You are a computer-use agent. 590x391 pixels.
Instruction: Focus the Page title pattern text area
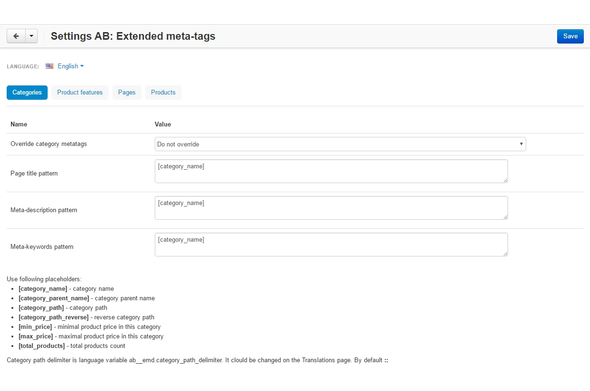click(x=331, y=171)
